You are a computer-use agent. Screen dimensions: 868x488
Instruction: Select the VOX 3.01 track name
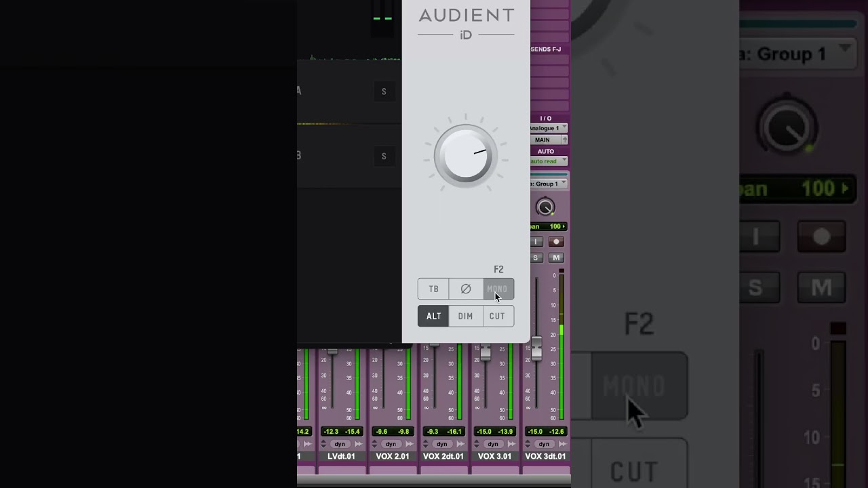coord(494,456)
